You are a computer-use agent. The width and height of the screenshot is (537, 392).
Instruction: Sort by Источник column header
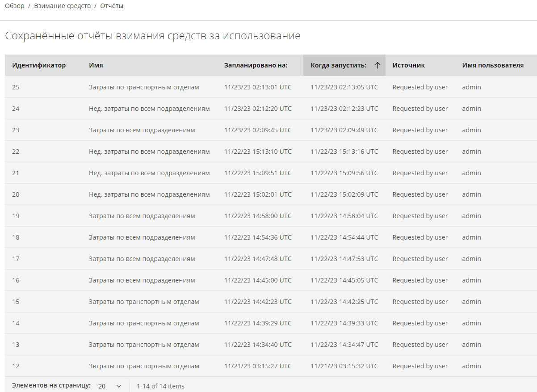pyautogui.click(x=408, y=65)
